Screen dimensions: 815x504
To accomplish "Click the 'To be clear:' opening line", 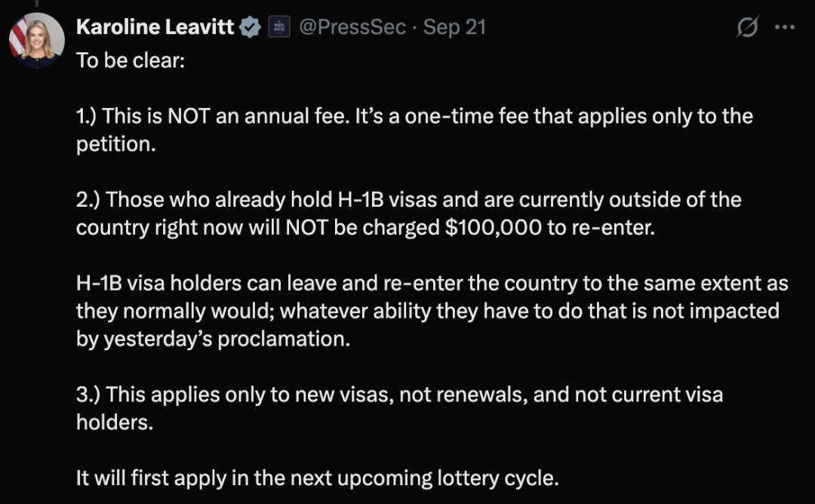I will click(130, 60).
